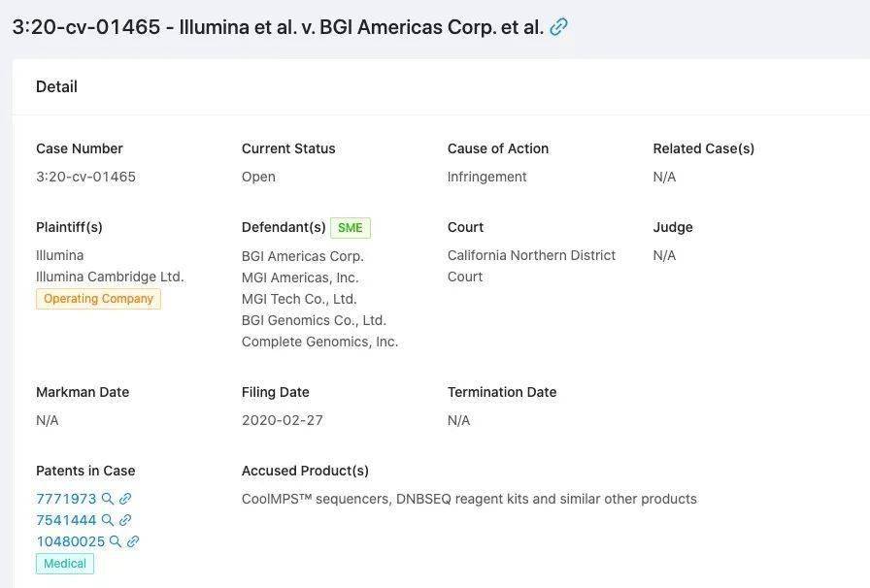This screenshot has height=588, width=870.
Task: Search patent 7541444 using its magnifier icon
Action: pyautogui.click(x=108, y=520)
